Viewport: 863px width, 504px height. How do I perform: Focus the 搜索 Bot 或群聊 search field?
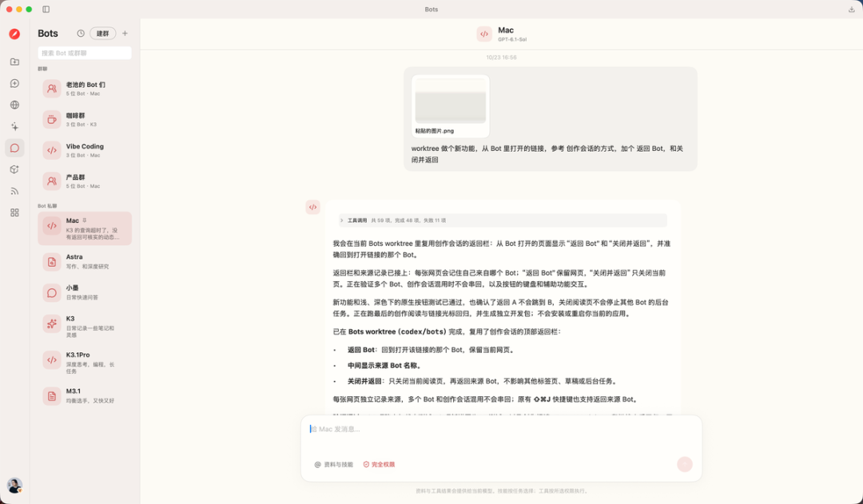coord(85,53)
